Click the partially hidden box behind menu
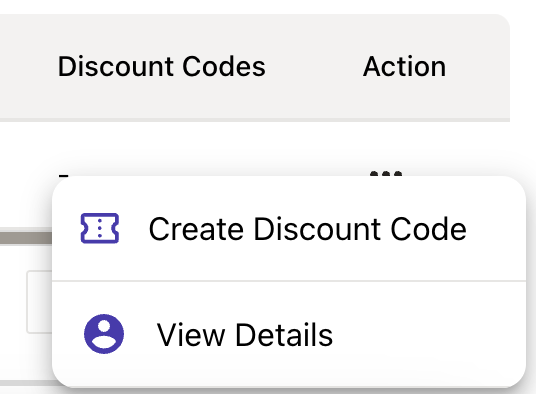 [39, 302]
